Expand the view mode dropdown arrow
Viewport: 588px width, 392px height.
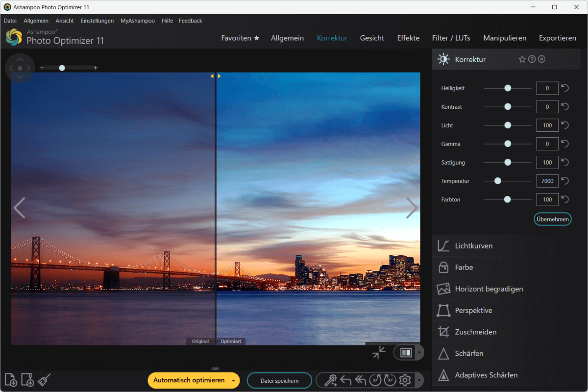(420, 352)
